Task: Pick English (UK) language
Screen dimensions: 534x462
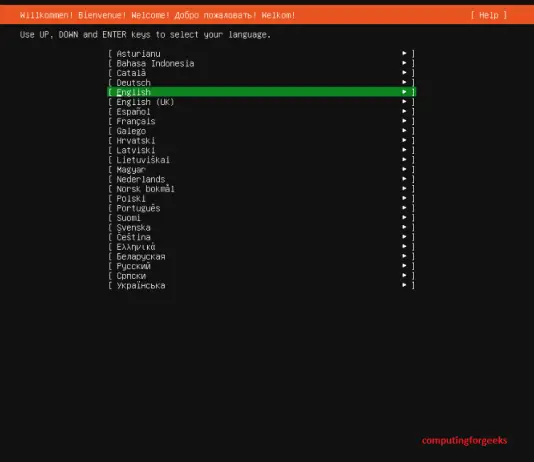Action: pos(262,102)
